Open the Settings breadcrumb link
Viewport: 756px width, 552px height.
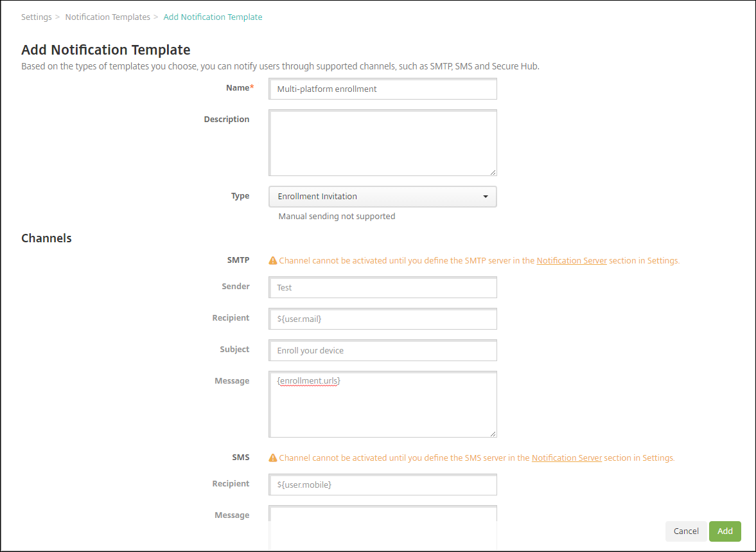(36, 17)
